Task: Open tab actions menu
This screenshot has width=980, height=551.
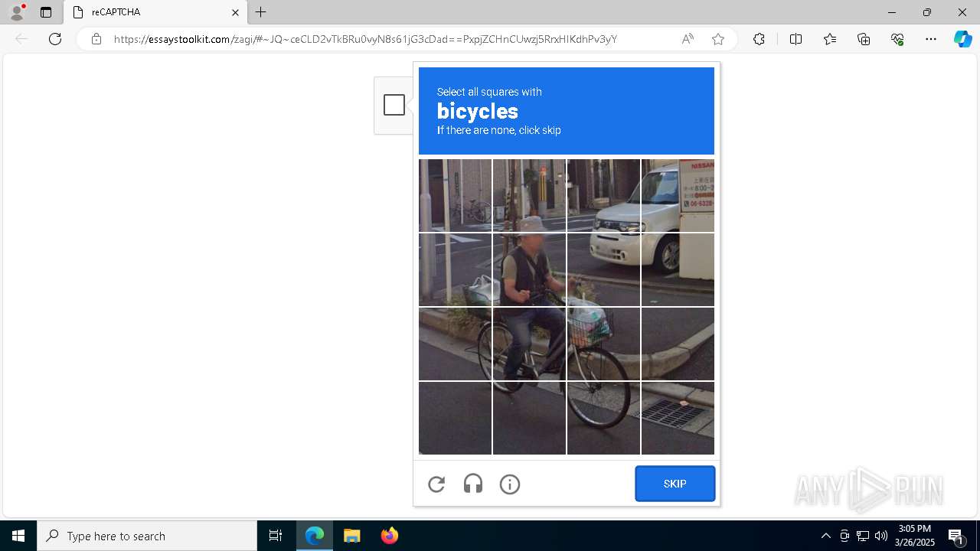Action: pos(46,12)
